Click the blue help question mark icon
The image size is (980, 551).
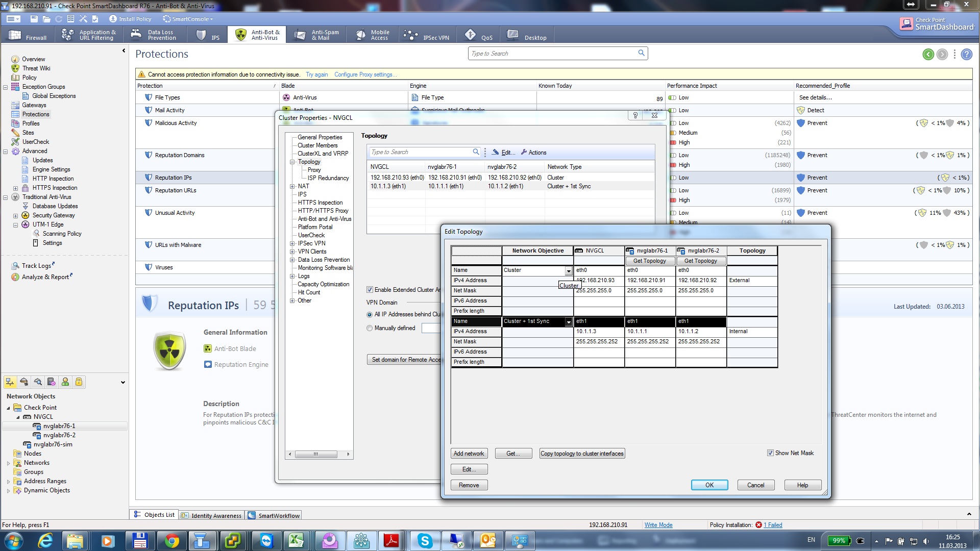tap(966, 54)
